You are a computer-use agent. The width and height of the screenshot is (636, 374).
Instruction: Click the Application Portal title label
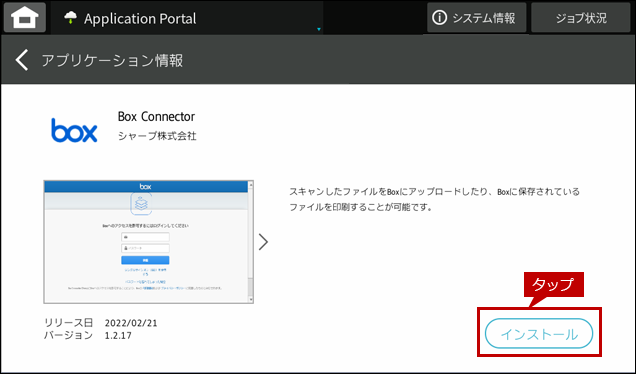click(140, 19)
